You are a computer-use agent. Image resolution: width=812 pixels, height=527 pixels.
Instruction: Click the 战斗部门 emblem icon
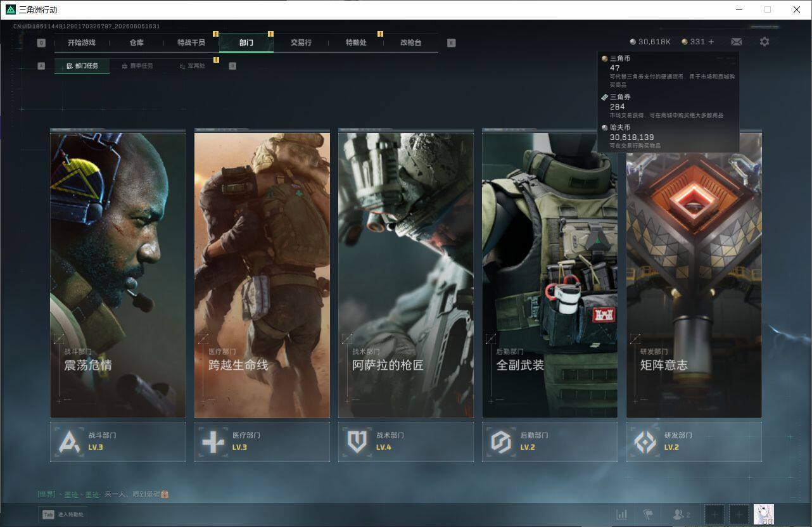point(70,441)
